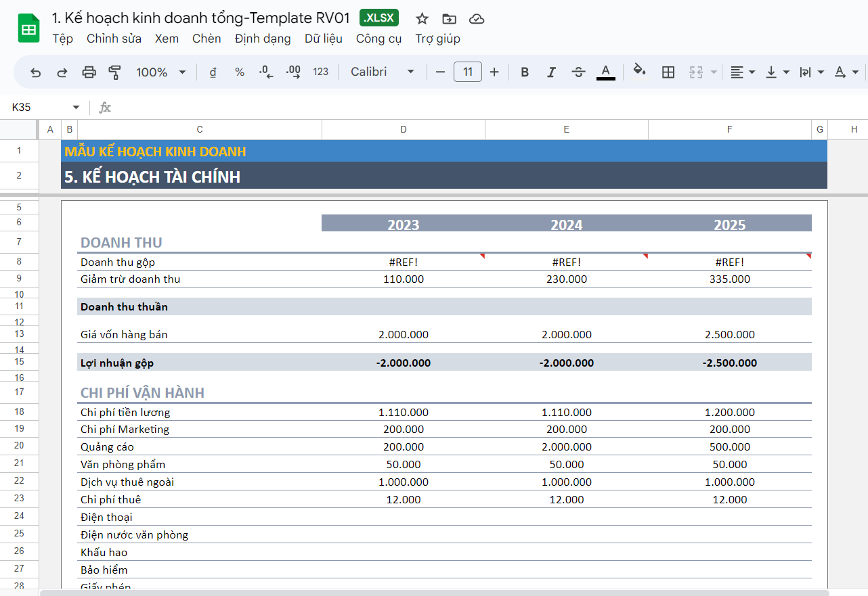Open the Định dạng menu
The width and height of the screenshot is (868, 596).
263,39
